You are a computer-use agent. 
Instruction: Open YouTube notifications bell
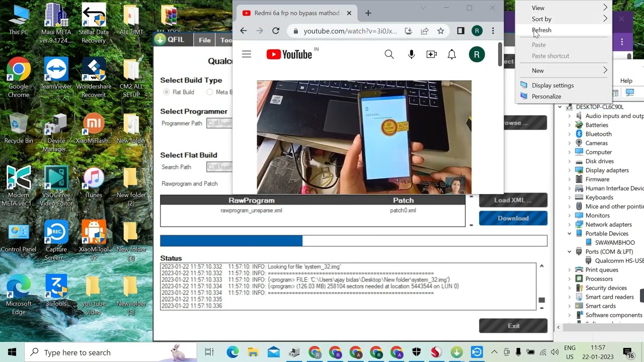point(452,54)
